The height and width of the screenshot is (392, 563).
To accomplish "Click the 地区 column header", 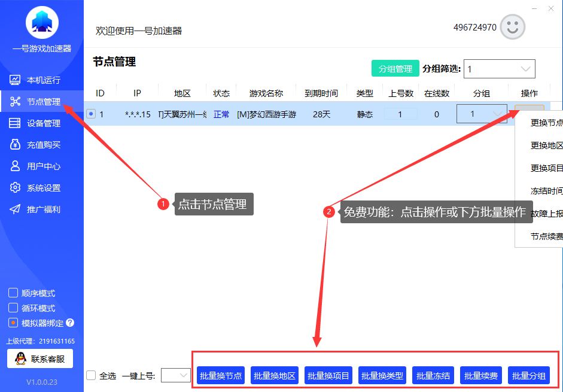I will pyautogui.click(x=182, y=93).
